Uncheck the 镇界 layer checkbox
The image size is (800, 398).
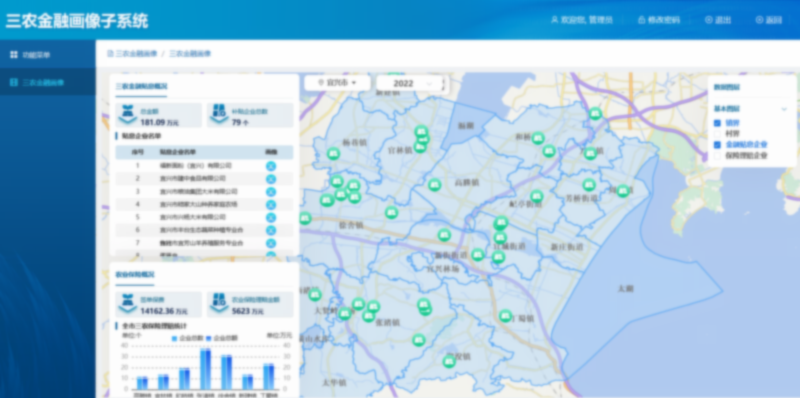click(x=717, y=123)
